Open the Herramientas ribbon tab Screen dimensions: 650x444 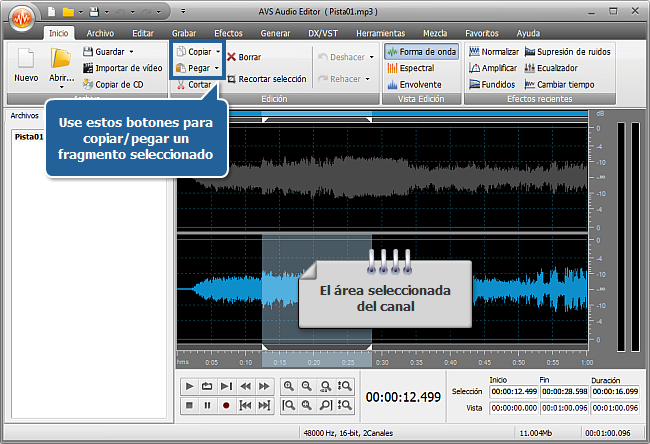point(381,33)
